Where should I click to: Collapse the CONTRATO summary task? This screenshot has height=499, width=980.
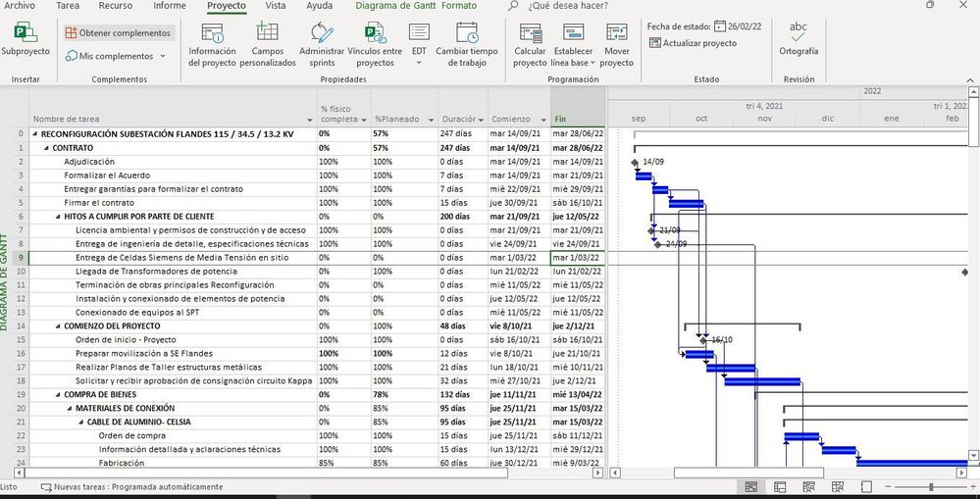coord(47,148)
